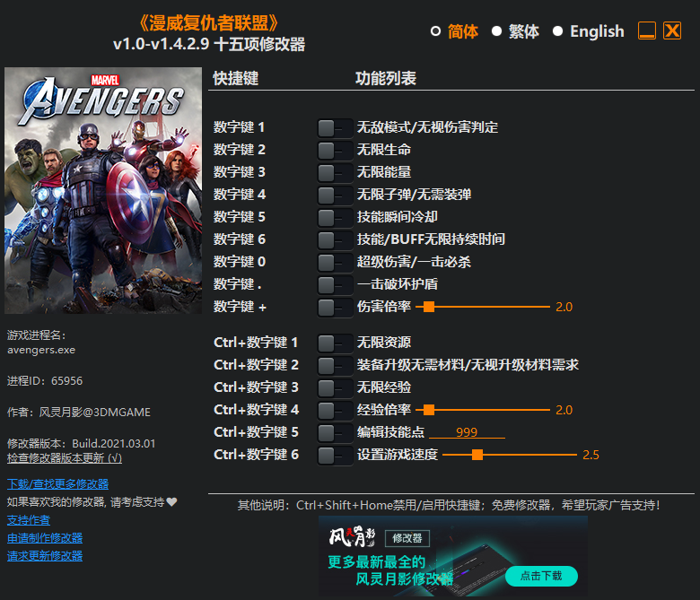Image resolution: width=700 pixels, height=600 pixels.
Task: Enable 编辑技能点 toggle
Action: 335,432
